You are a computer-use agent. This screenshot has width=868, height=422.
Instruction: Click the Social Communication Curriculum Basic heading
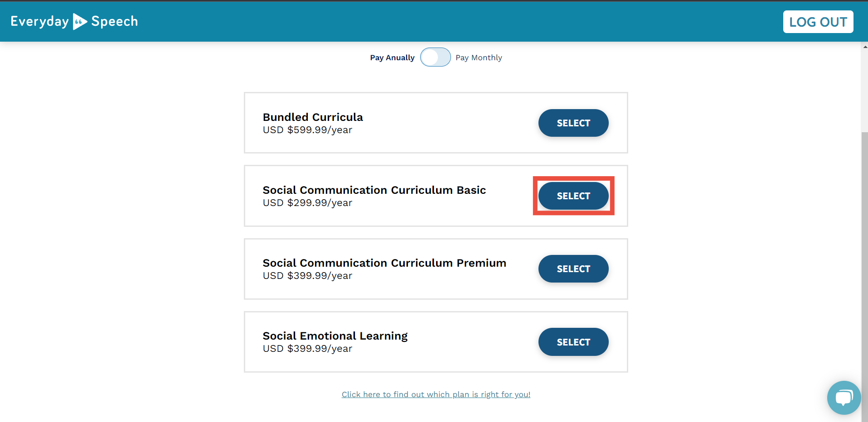(x=374, y=190)
